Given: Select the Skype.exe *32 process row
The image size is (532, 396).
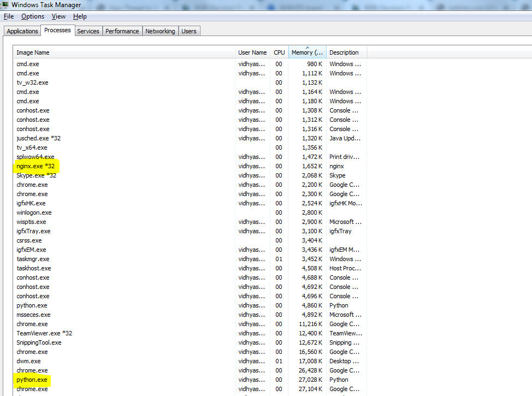Looking at the screenshot, I should coord(36,175).
